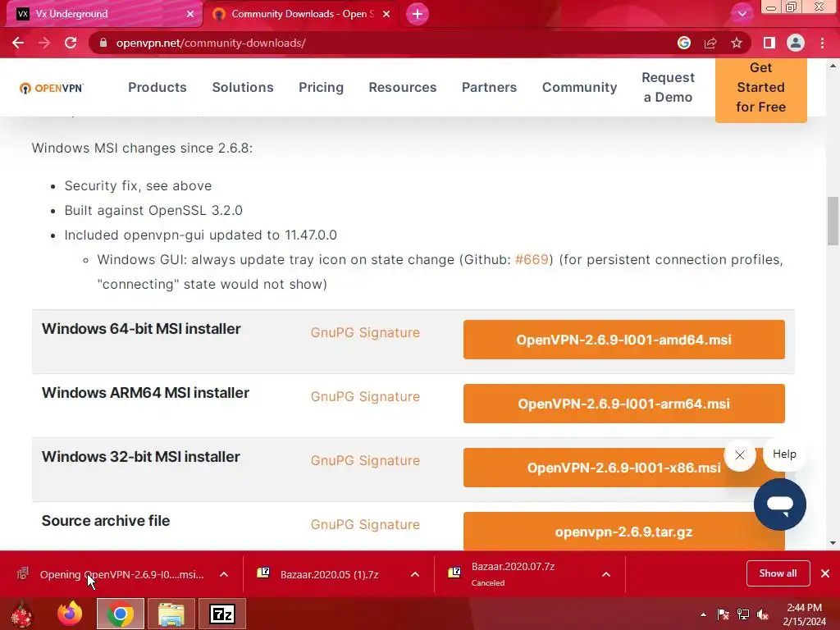
Task: Download openvpn-2.6.9.tar.gz
Action: coord(623,532)
